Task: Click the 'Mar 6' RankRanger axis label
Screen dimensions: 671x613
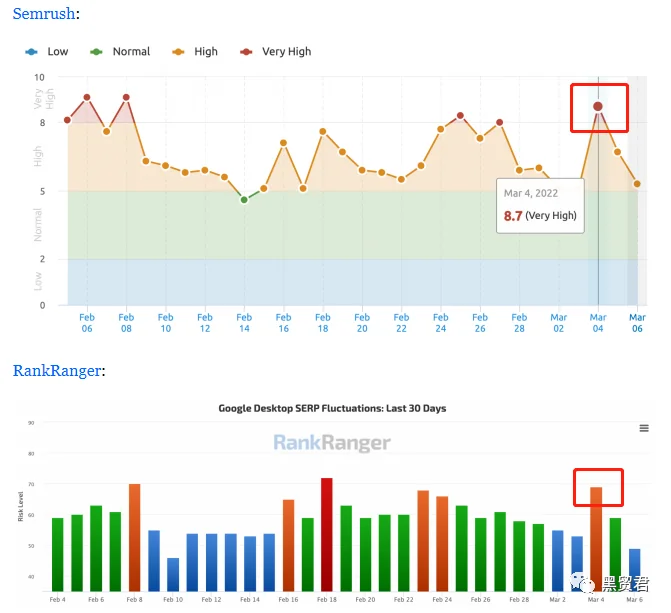Action: pos(634,600)
